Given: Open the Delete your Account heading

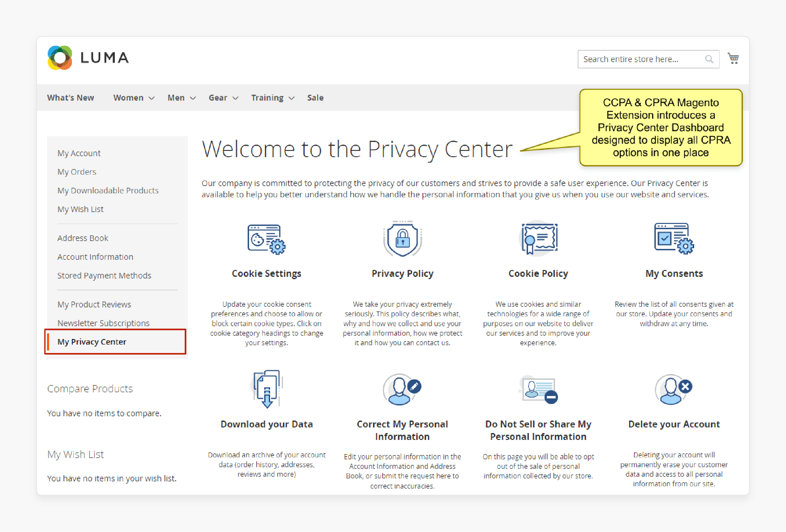Looking at the screenshot, I should [x=674, y=424].
